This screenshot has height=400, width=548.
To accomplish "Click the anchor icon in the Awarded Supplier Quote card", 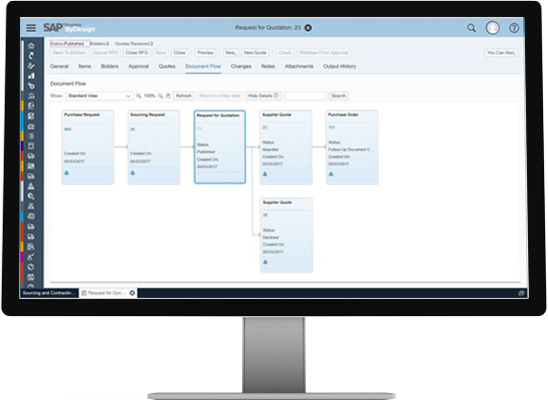I will click(x=265, y=174).
